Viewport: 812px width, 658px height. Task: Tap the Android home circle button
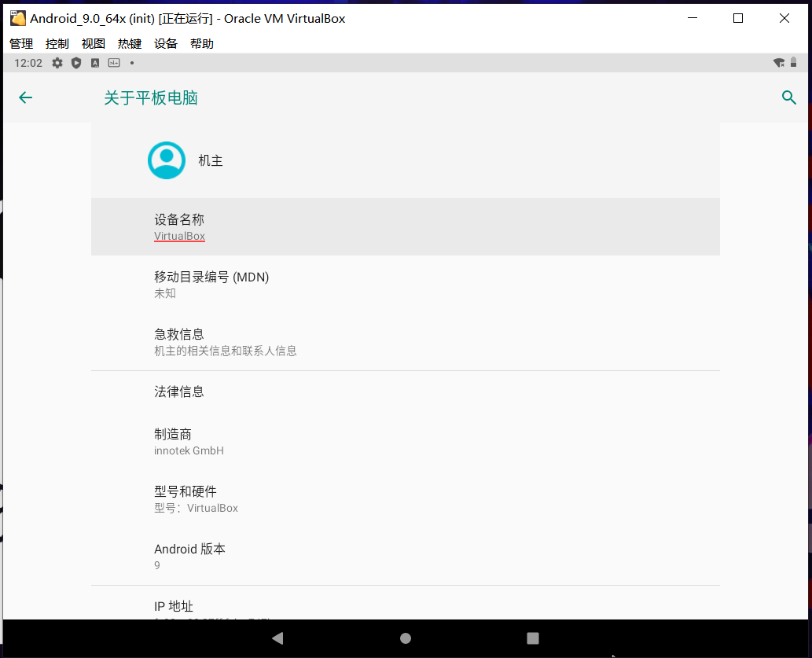pyautogui.click(x=406, y=638)
